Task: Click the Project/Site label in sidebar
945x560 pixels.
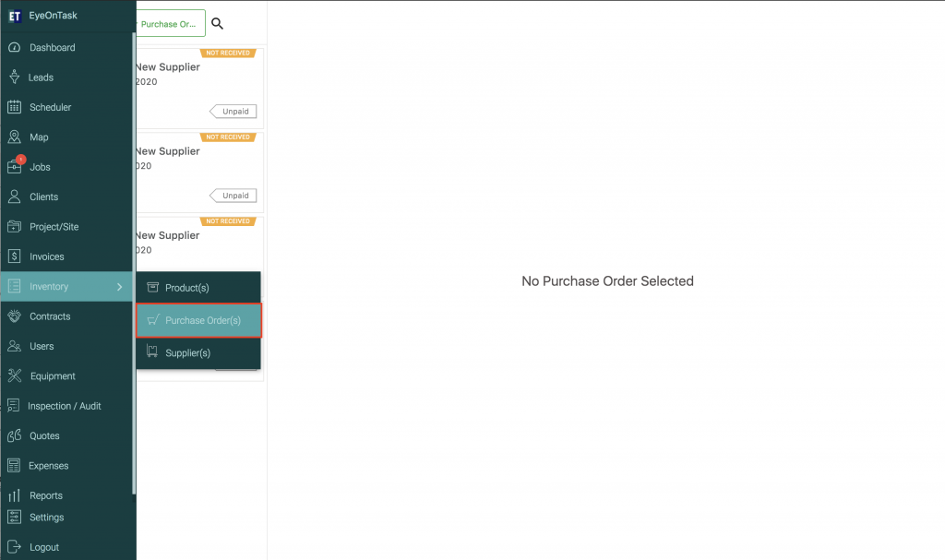Action: coord(54,227)
